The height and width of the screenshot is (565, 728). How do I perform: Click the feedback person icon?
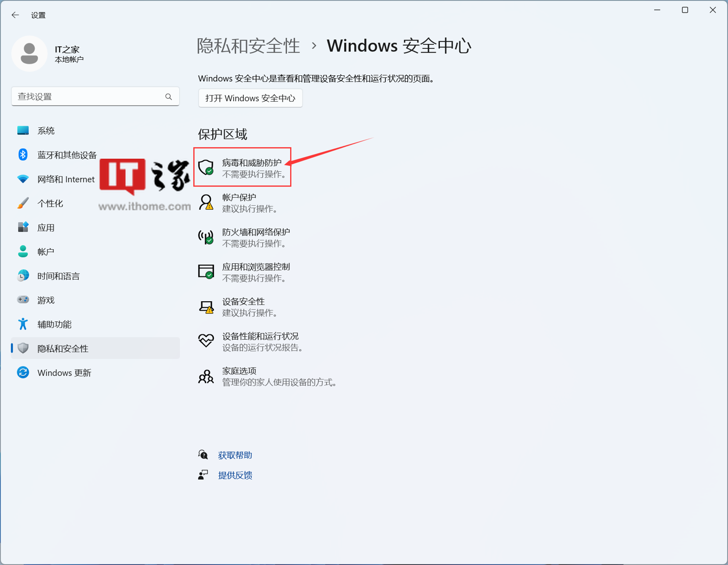(x=203, y=475)
